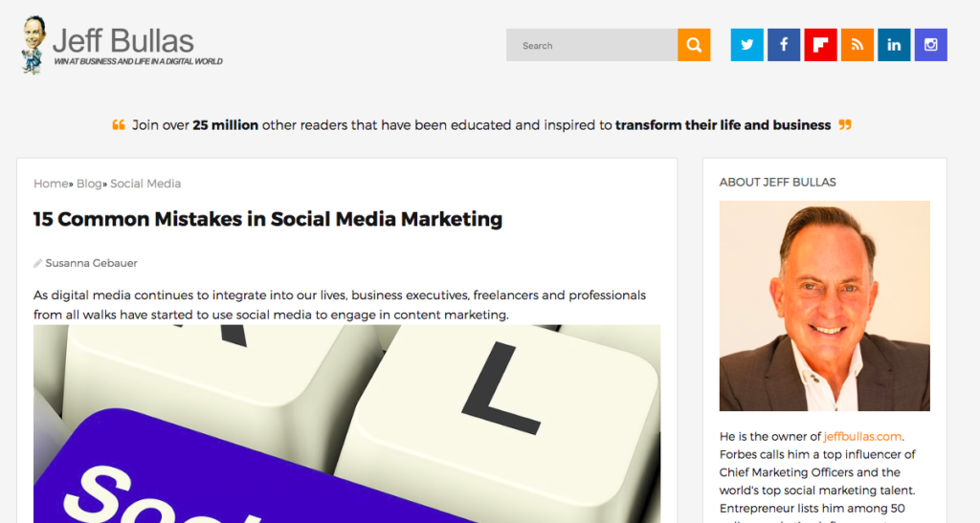Open the Social Media breadcrumb link
Screen dimensions: 980x523
145,184
